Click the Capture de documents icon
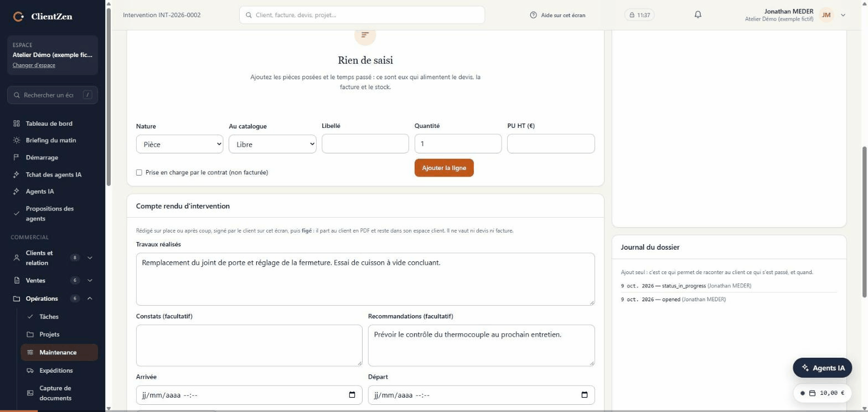 [30, 393]
